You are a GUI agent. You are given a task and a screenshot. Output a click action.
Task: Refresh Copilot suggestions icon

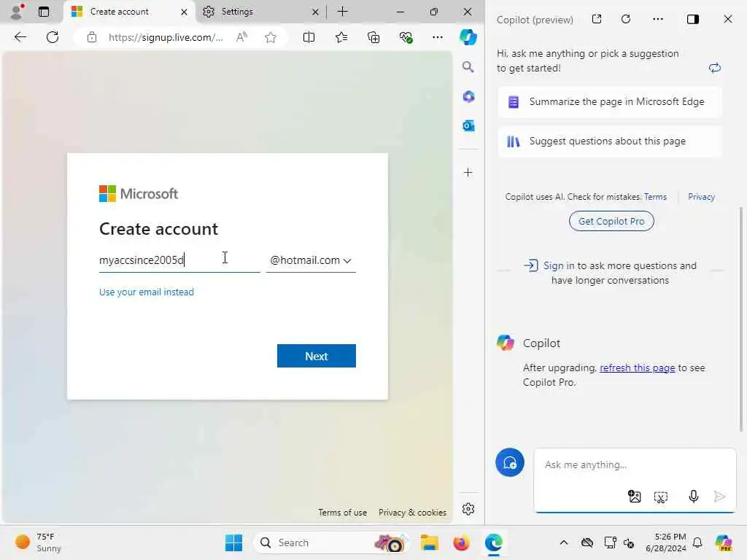[x=715, y=68]
